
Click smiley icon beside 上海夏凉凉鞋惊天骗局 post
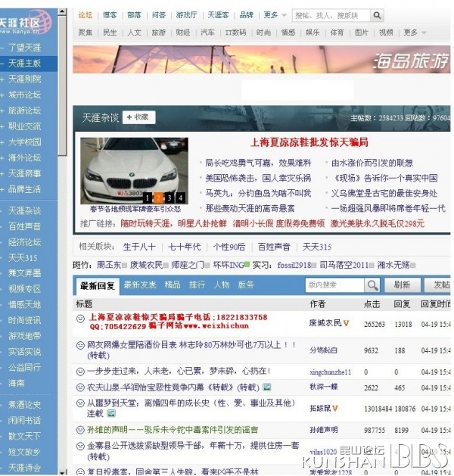pyautogui.click(x=80, y=319)
